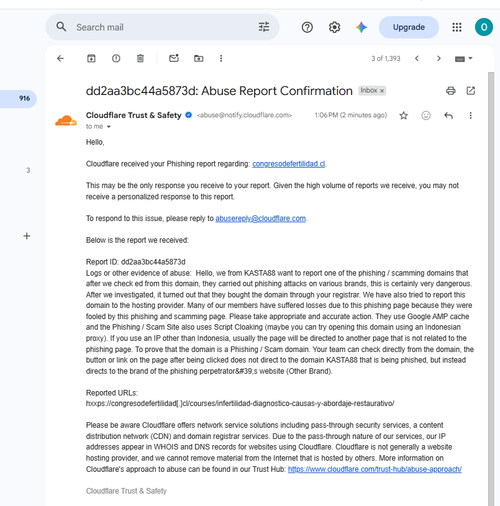Expand the 'to me' recipient details

click(108, 127)
